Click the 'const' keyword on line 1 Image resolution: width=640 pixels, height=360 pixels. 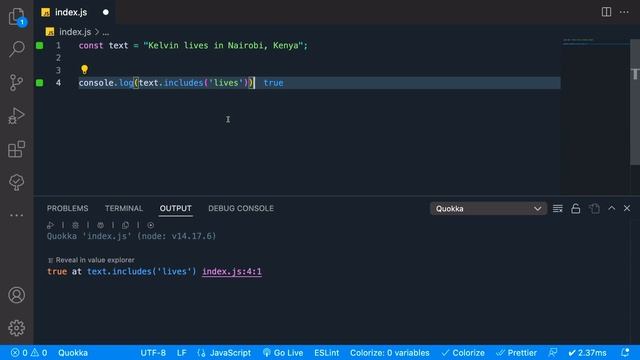pyautogui.click(x=91, y=45)
